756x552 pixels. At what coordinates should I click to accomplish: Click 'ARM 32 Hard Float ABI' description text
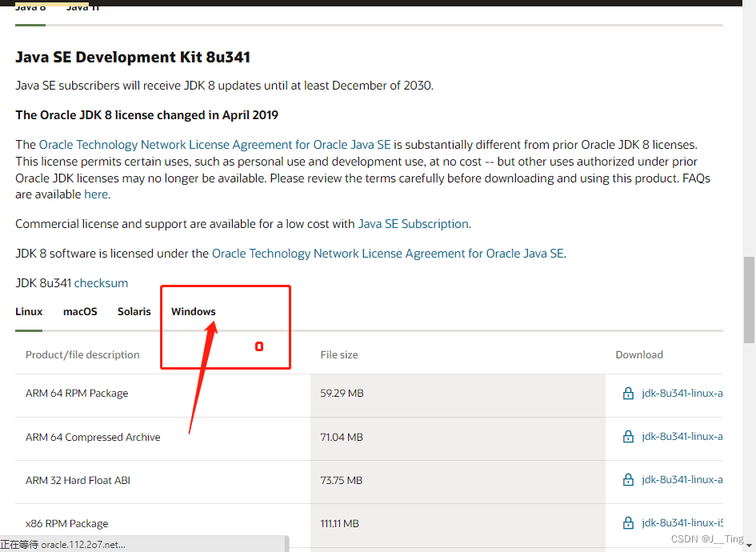point(78,481)
